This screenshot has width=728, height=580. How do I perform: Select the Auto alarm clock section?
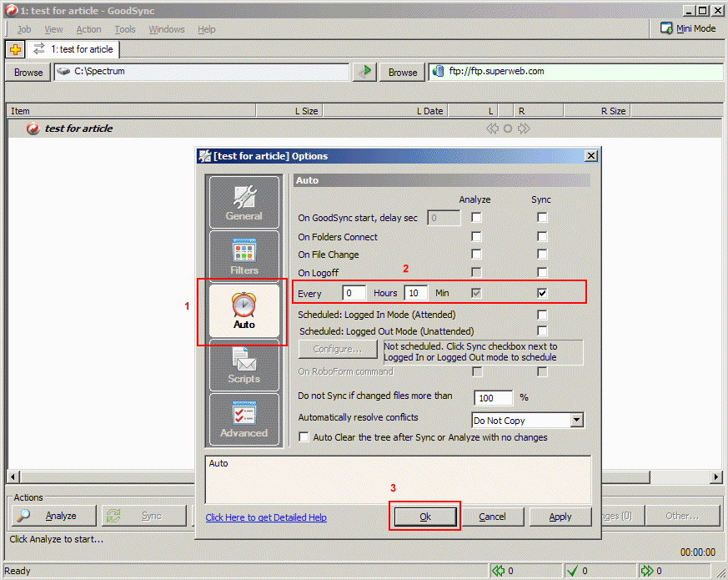(244, 311)
